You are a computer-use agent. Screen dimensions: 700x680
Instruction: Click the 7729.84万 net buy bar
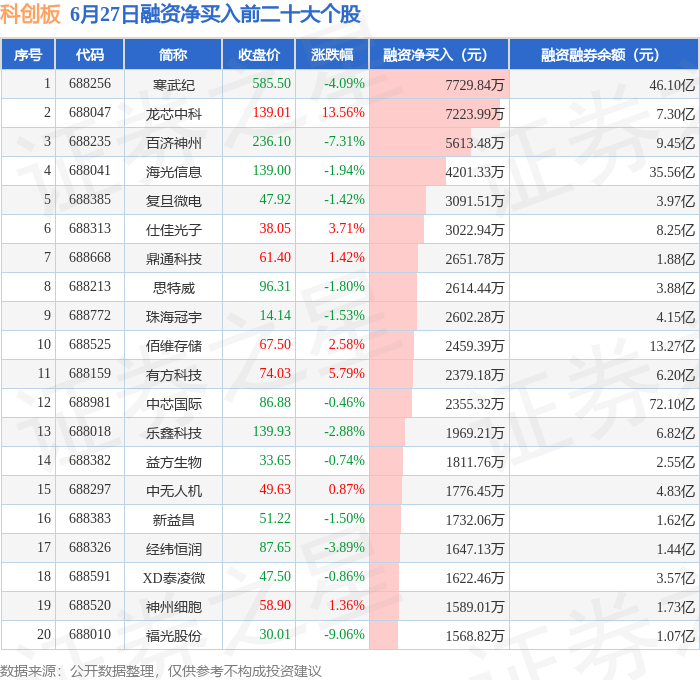[439, 84]
